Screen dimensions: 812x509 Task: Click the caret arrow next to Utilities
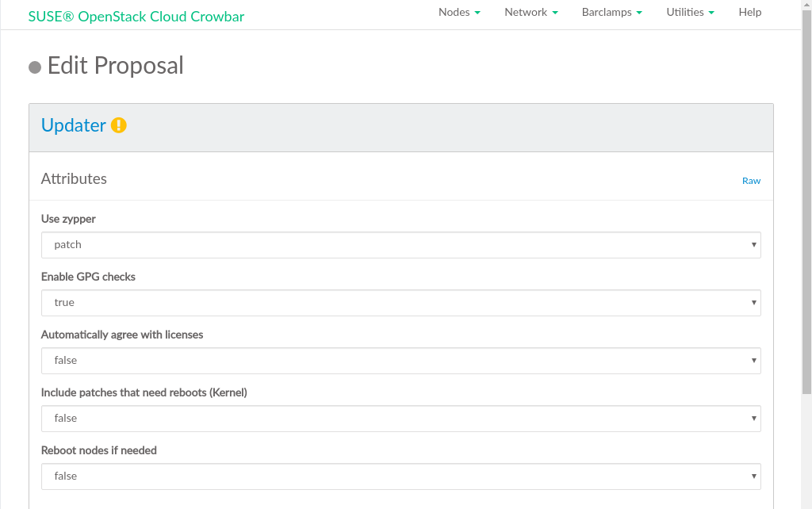[711, 13]
